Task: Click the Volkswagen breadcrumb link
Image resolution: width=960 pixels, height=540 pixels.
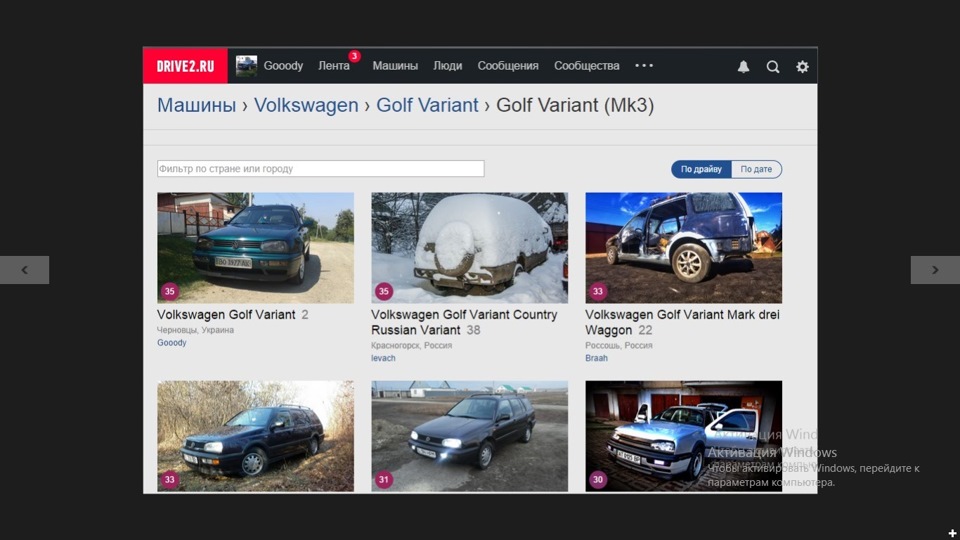Action: click(306, 105)
